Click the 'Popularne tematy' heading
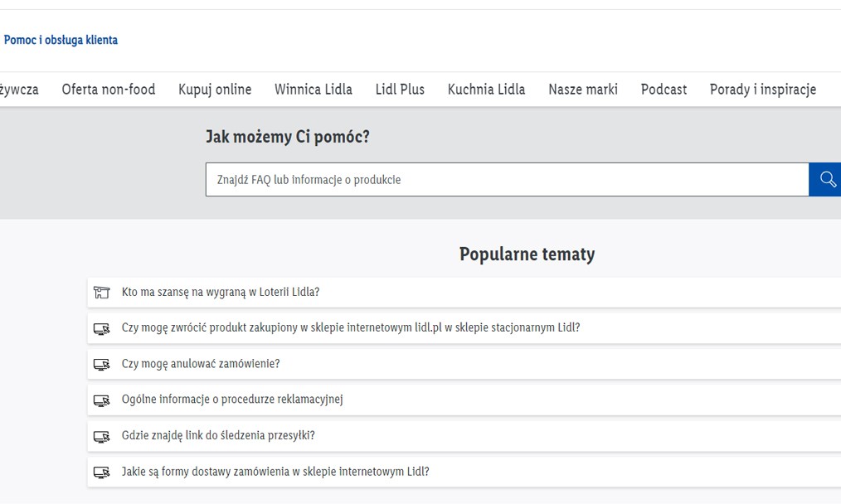841x504 pixels. [x=527, y=254]
